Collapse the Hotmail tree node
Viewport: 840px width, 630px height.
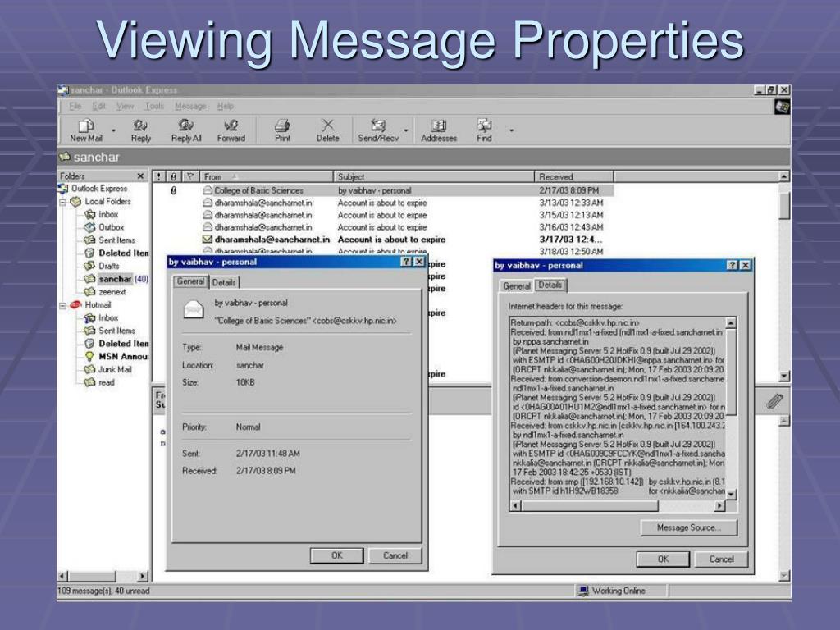click(x=62, y=305)
